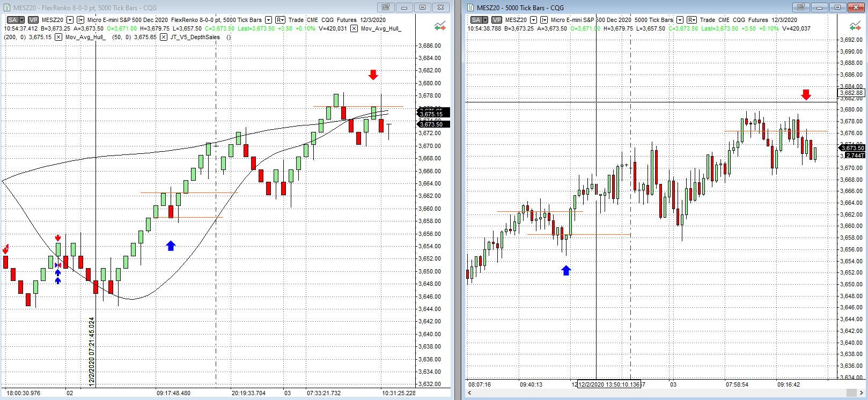Click the 12/2/2020 07:21:45.024 vertical cursor label
Viewport: 868px width, 400px height.
(x=92, y=351)
